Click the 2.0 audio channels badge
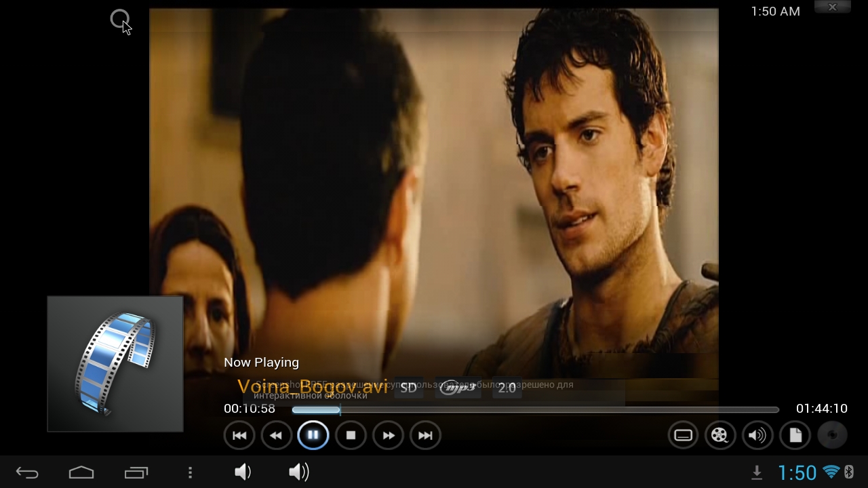Image resolution: width=868 pixels, height=488 pixels. [507, 388]
